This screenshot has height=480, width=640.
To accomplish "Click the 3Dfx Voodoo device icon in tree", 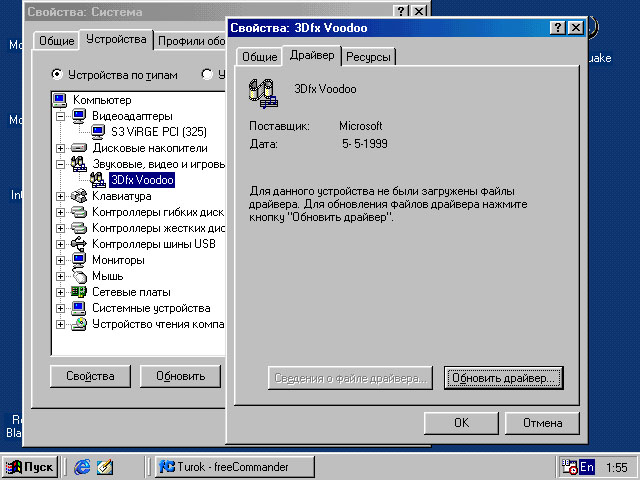I will point(98,180).
